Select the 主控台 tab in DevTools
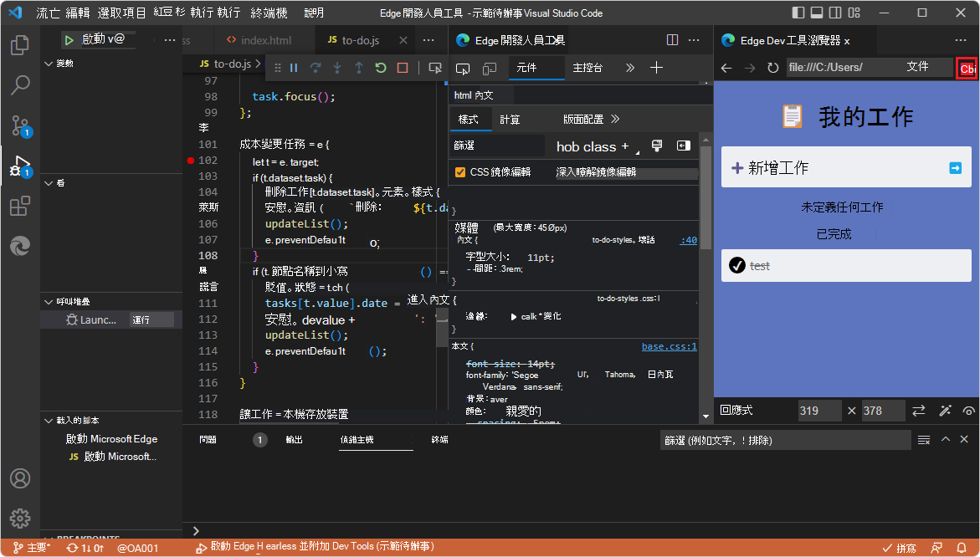This screenshot has height=557, width=980. [587, 68]
